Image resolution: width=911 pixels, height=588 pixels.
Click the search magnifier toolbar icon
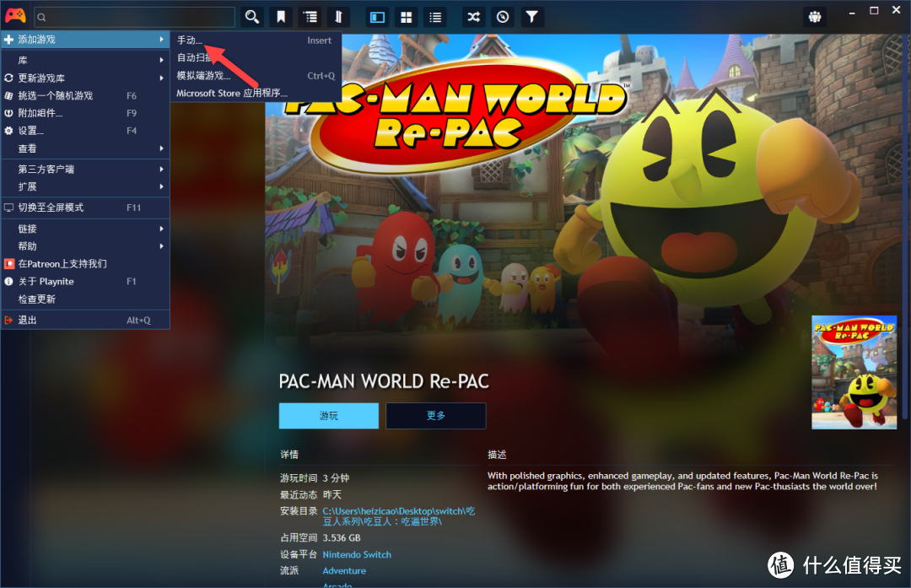[251, 17]
